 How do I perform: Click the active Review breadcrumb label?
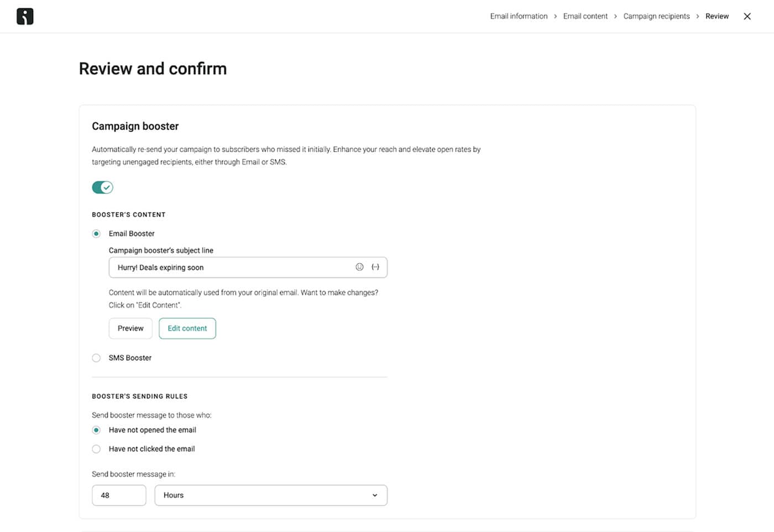pyautogui.click(x=717, y=16)
